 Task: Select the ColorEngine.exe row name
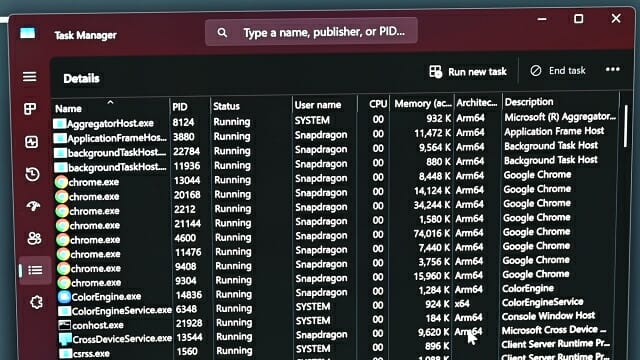pyautogui.click(x=107, y=297)
